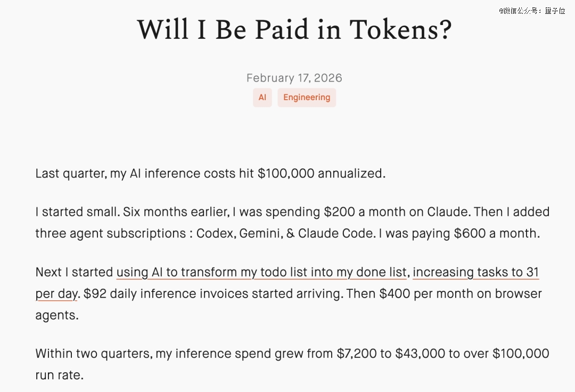Follow the "increasing tasks to 31" link

pyautogui.click(x=475, y=272)
